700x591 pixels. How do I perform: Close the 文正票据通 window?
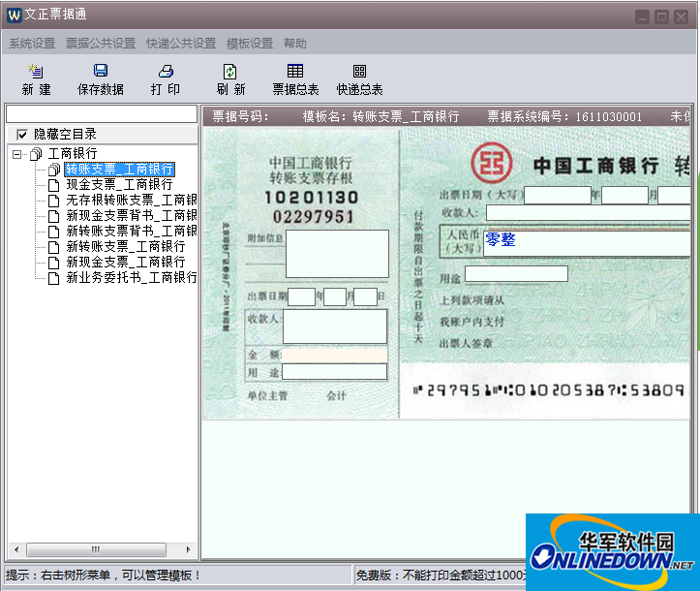click(682, 17)
